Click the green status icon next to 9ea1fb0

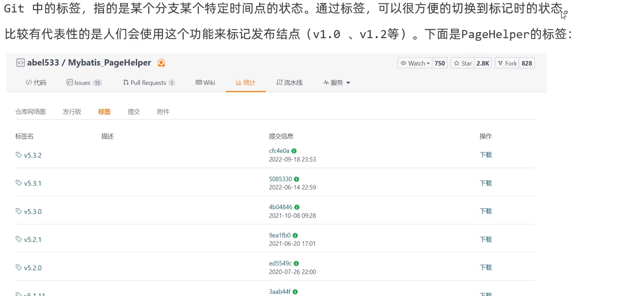(295, 236)
